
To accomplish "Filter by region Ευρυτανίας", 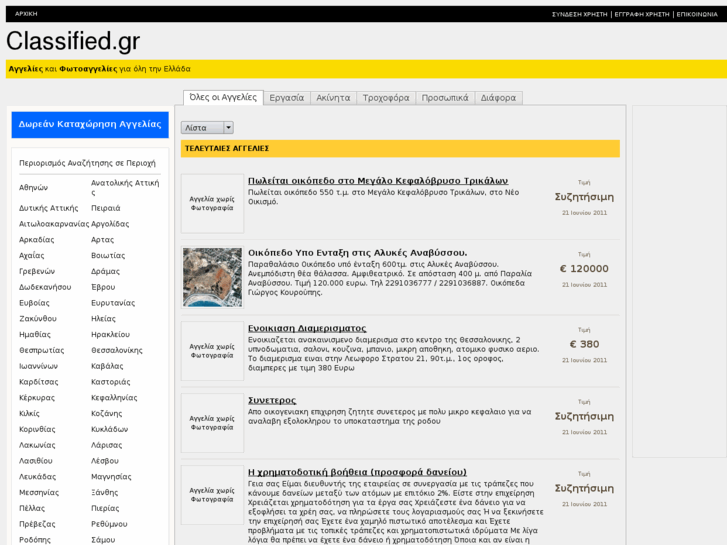I will (113, 303).
